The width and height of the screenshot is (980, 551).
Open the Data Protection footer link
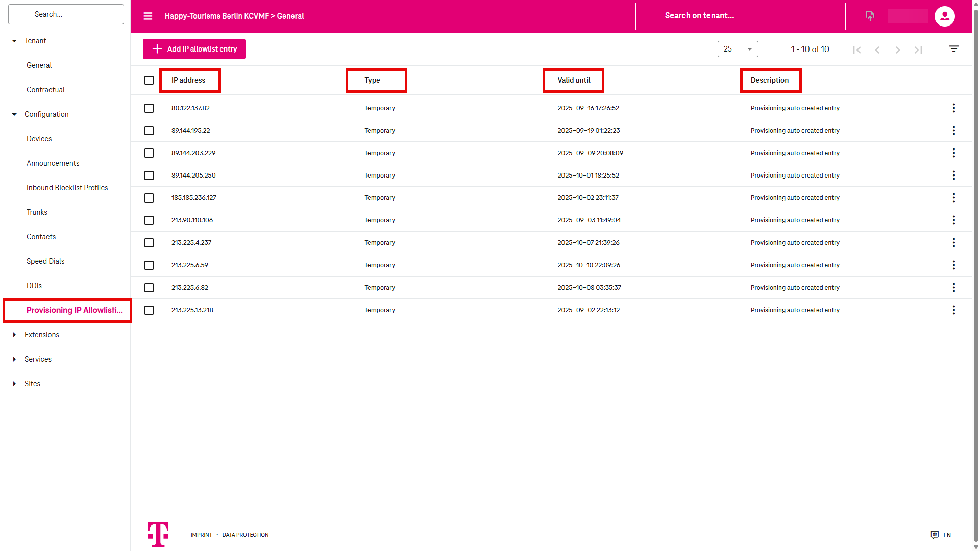245,535
